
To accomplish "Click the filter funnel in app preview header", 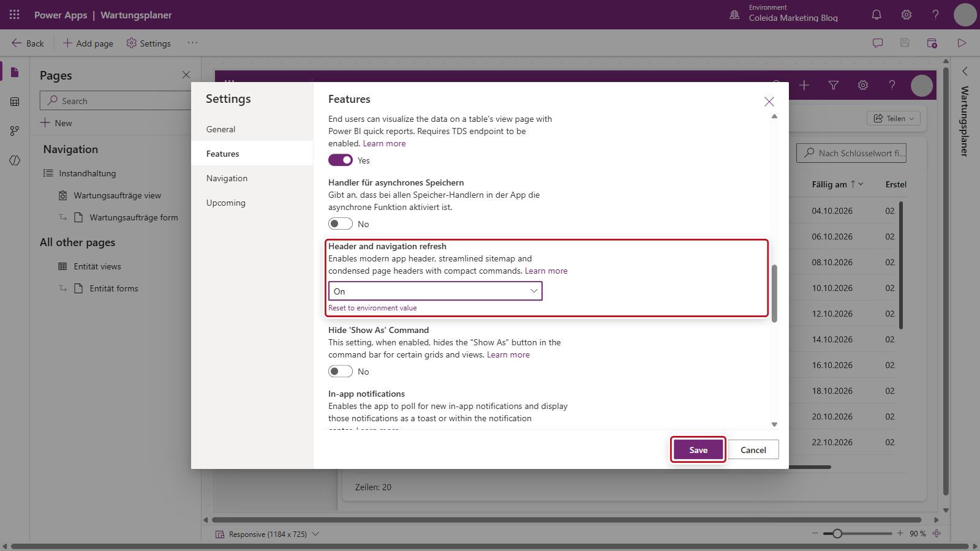I will (834, 85).
